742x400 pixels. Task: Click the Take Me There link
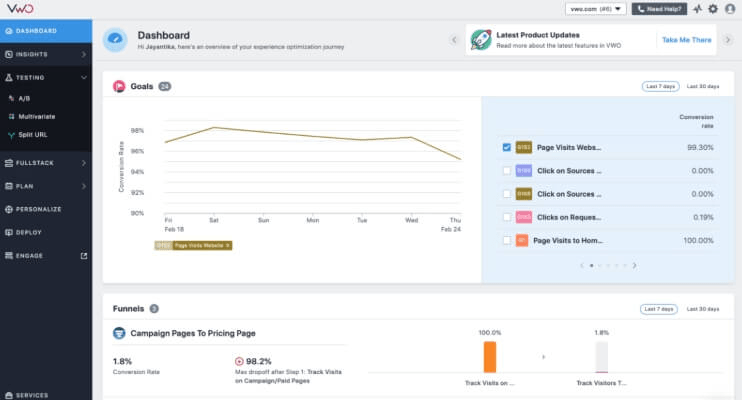pyautogui.click(x=687, y=40)
